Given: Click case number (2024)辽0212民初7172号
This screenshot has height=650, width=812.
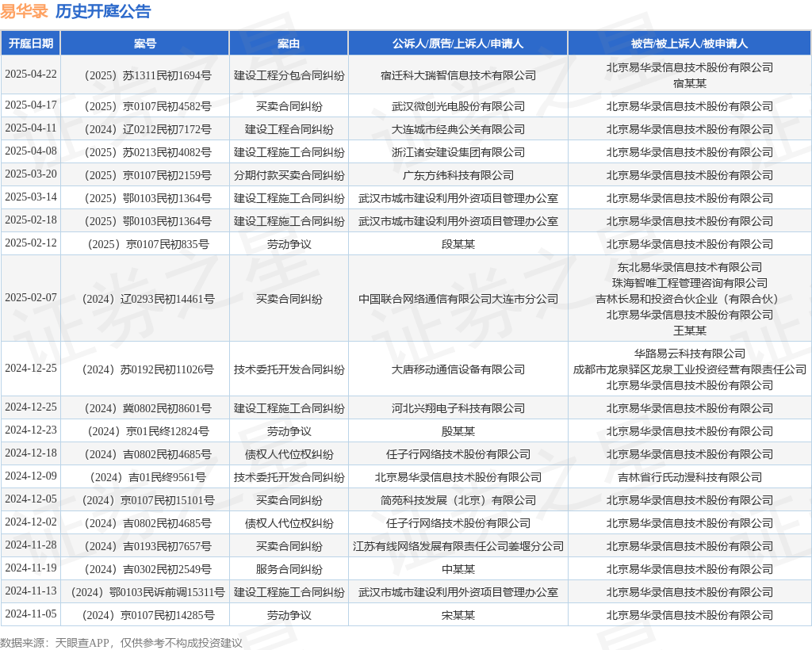Looking at the screenshot, I should tap(145, 129).
